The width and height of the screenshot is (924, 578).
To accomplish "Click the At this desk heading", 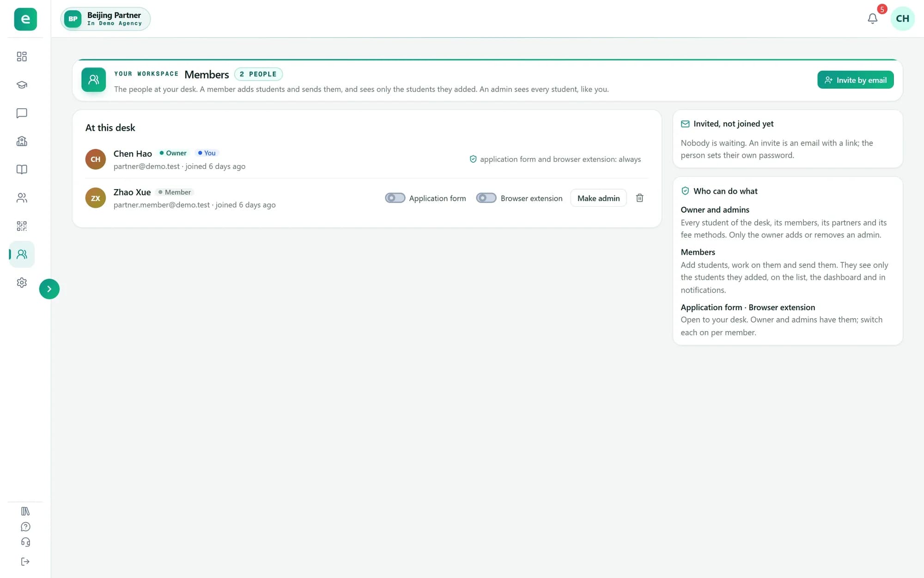I will [110, 128].
